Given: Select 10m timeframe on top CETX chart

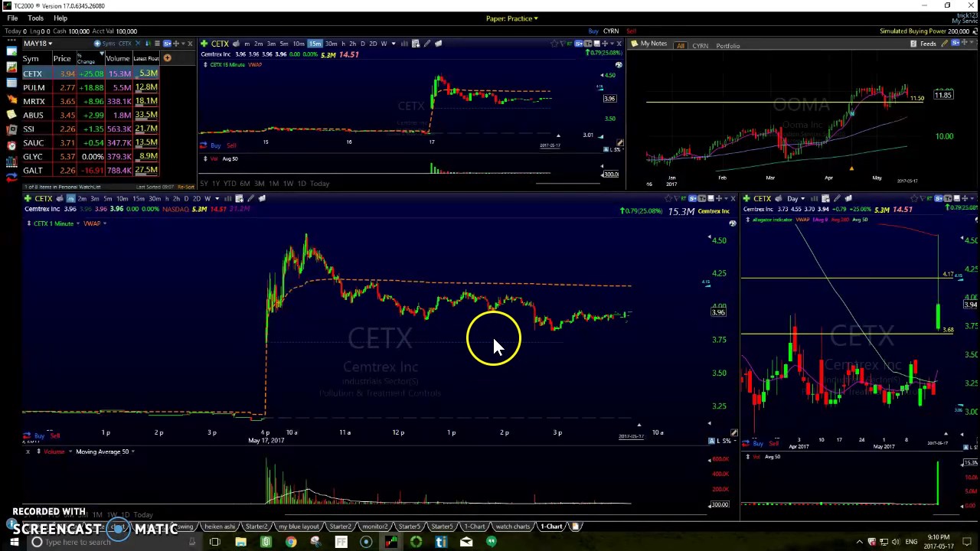Looking at the screenshot, I should (x=299, y=44).
